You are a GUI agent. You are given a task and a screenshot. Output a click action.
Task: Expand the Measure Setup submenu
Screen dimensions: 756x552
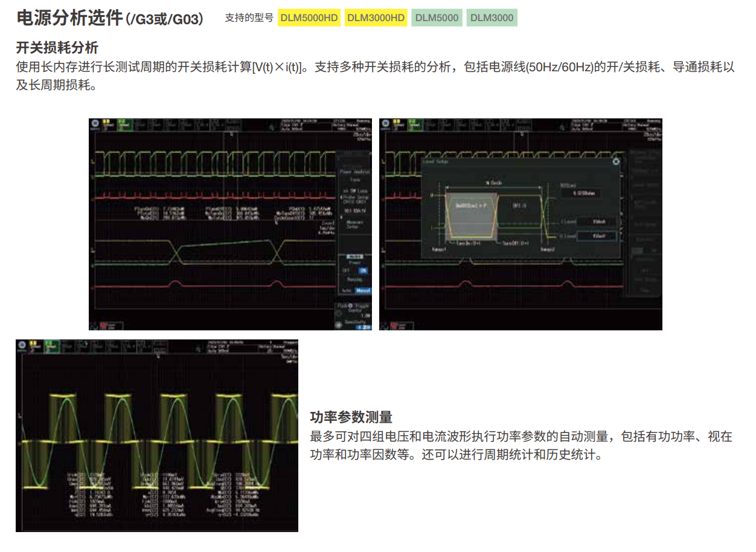tap(354, 224)
